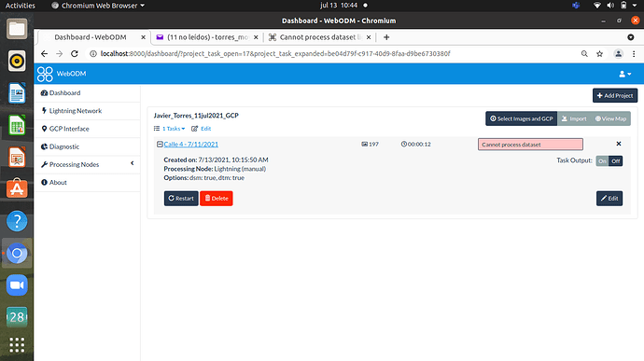This screenshot has width=644, height=361.
Task: Open Files from the Ubuntu dock
Action: click(17, 29)
